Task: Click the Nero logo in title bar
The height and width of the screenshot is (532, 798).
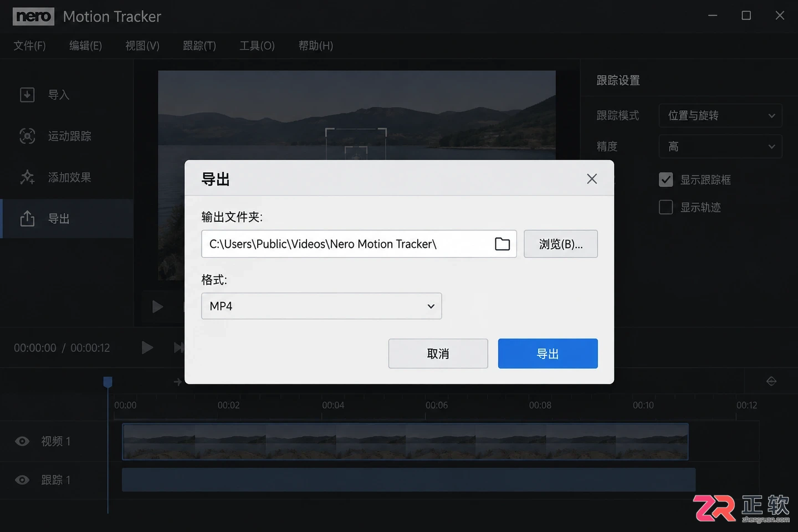Action: tap(33, 17)
